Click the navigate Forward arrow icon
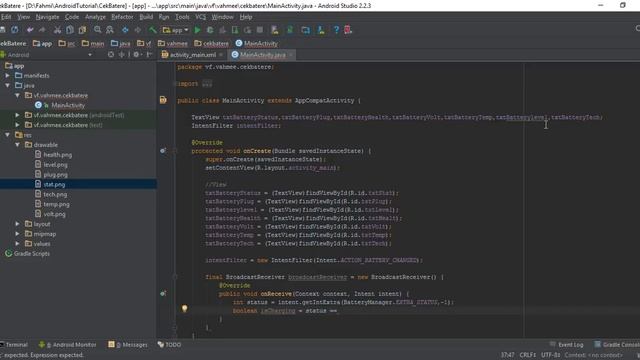The height and width of the screenshot is (360, 640). (x=138, y=30)
